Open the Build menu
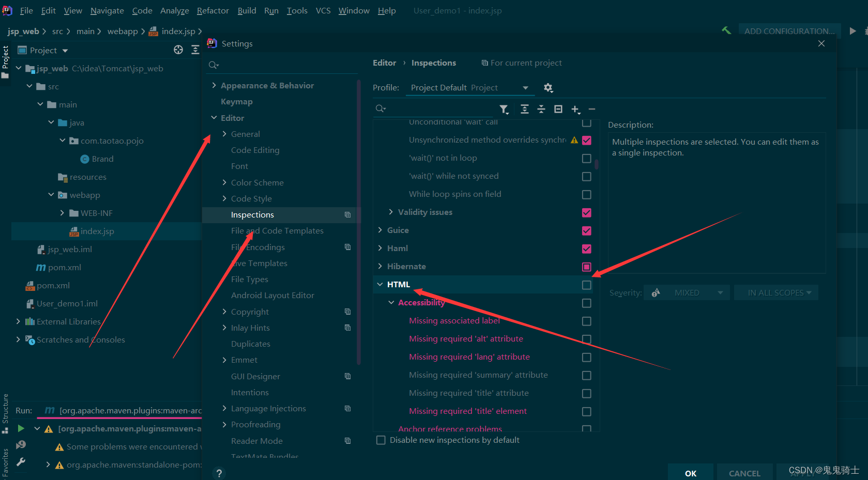 coord(247,10)
